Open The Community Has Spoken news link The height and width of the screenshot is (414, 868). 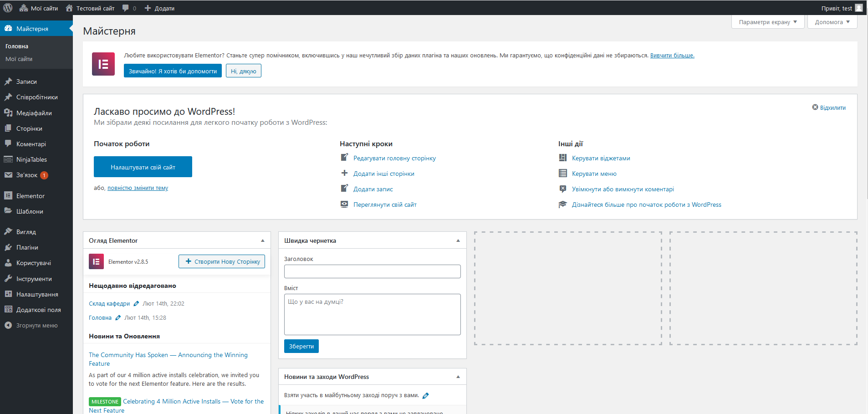pyautogui.click(x=168, y=359)
